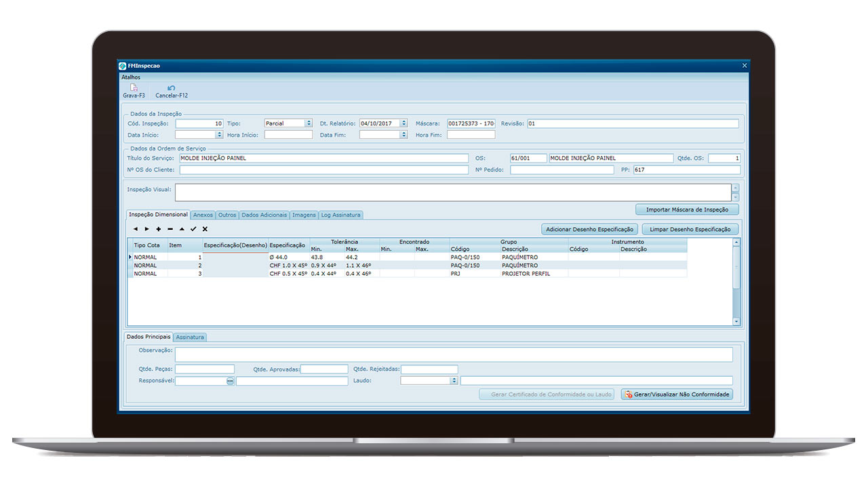The width and height of the screenshot is (868, 488).
Task: Click the OS code field 61/001
Action: click(x=528, y=158)
